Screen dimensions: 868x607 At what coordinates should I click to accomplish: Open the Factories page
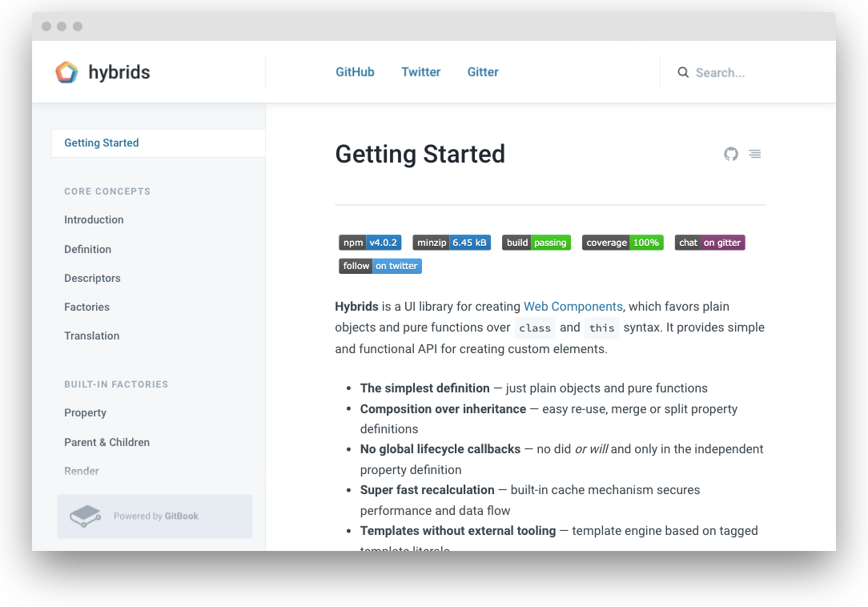point(87,307)
